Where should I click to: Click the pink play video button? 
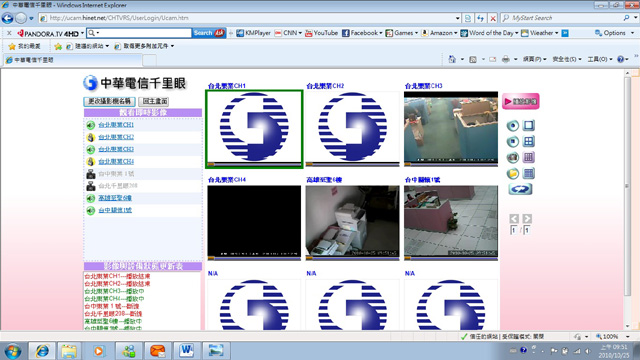pos(521,101)
